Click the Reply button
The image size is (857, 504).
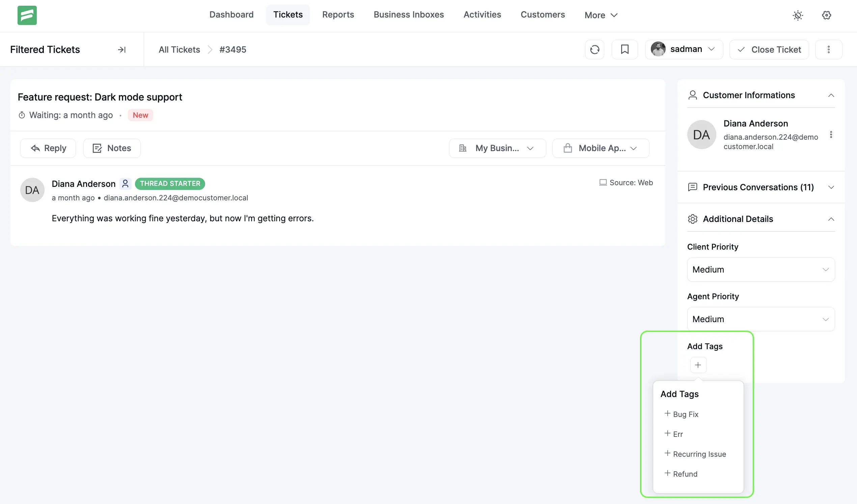48,148
